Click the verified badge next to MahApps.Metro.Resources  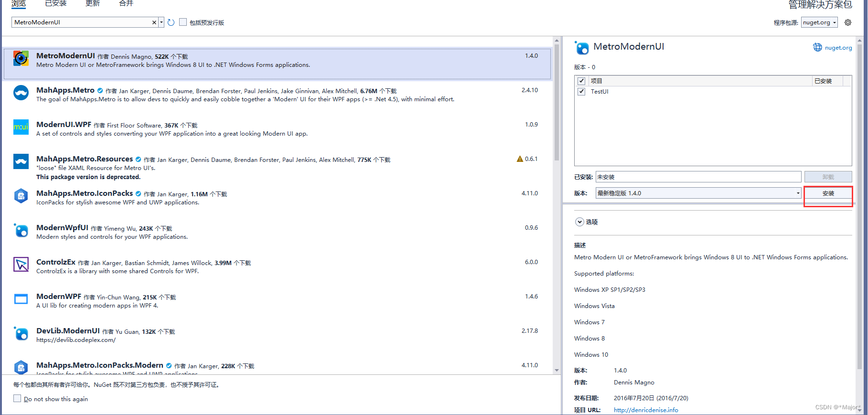(138, 159)
